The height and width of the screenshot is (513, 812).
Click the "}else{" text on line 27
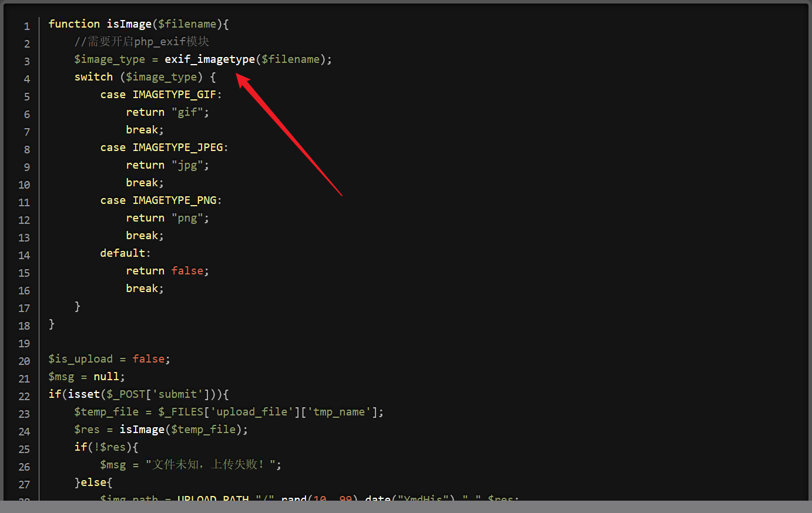click(93, 482)
